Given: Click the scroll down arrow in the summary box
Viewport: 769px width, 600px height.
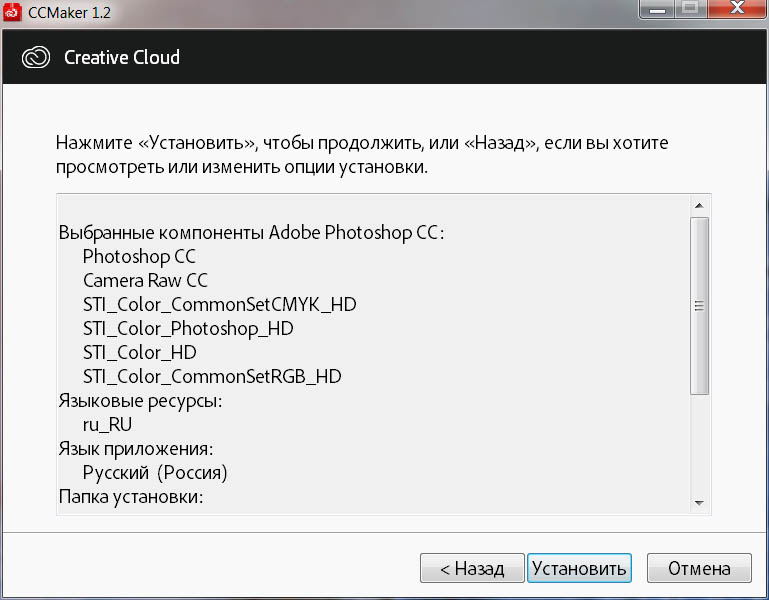Looking at the screenshot, I should tap(700, 502).
